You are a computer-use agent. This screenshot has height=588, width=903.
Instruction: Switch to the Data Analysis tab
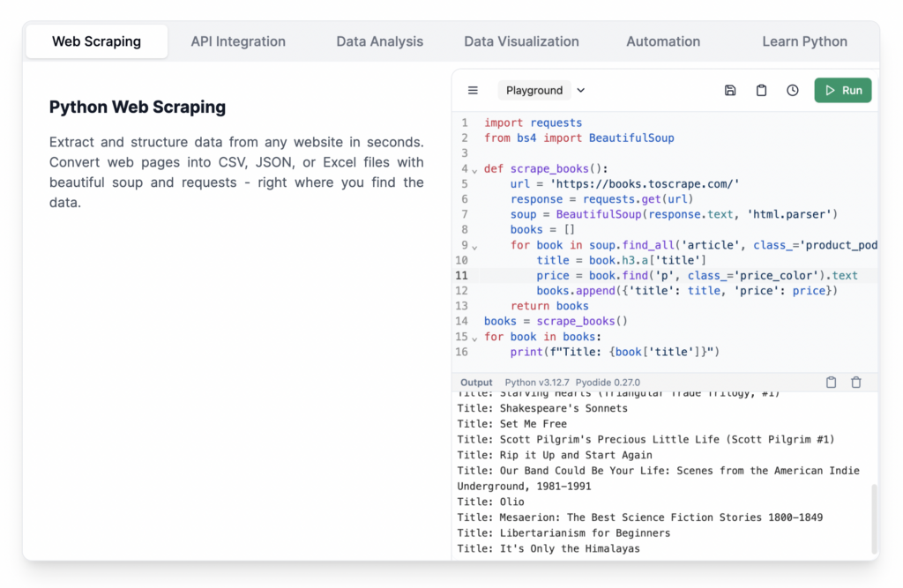[379, 41]
